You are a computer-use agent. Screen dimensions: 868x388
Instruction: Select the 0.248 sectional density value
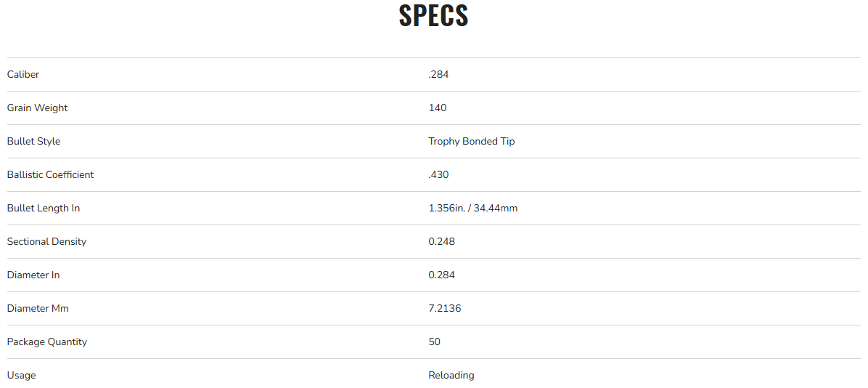[441, 241]
